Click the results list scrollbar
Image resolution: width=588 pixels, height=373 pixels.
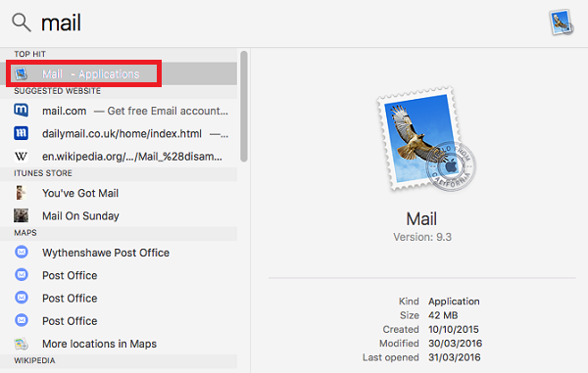(244, 107)
